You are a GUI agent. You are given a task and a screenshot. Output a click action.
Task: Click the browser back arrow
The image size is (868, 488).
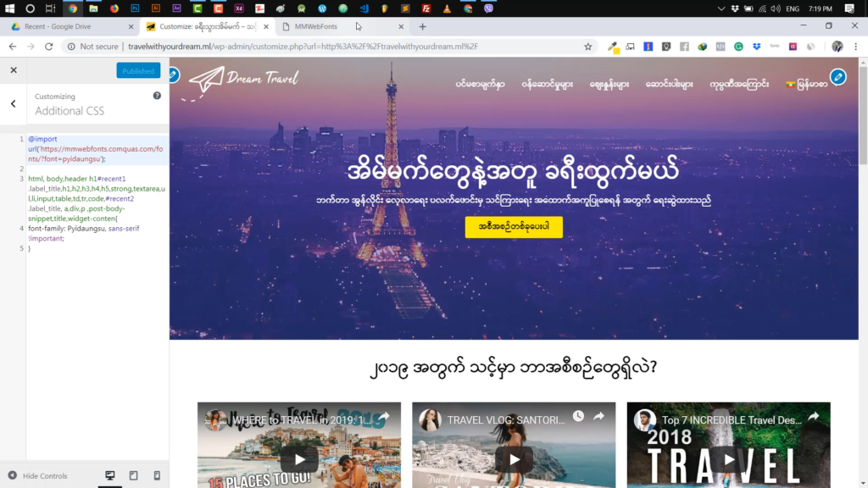click(x=12, y=47)
